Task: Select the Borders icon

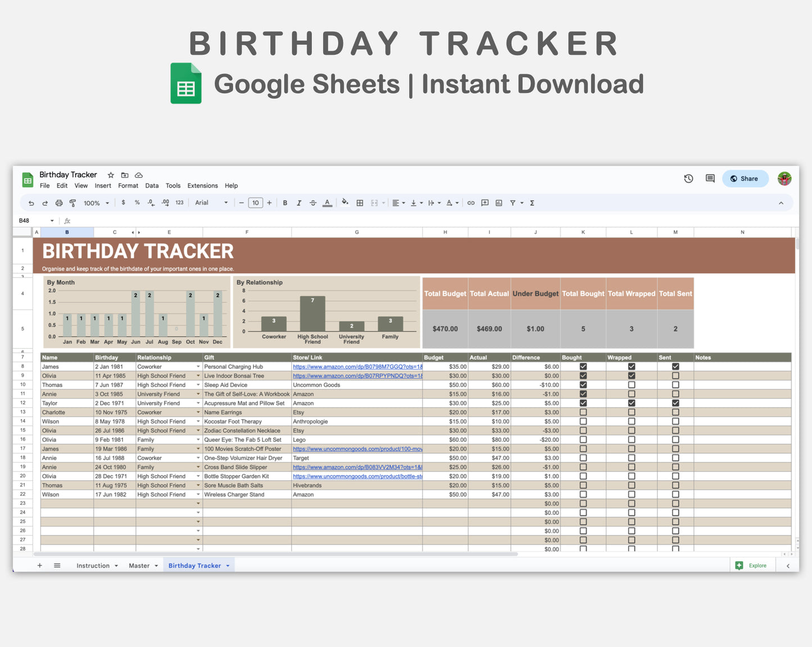Action: [360, 203]
